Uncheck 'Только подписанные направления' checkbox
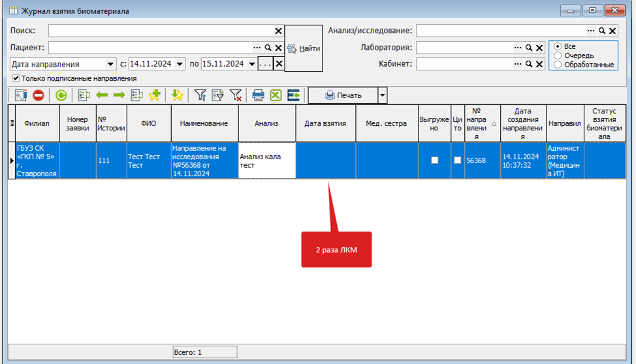Viewport: 636px width, 364px height. pyautogui.click(x=16, y=78)
